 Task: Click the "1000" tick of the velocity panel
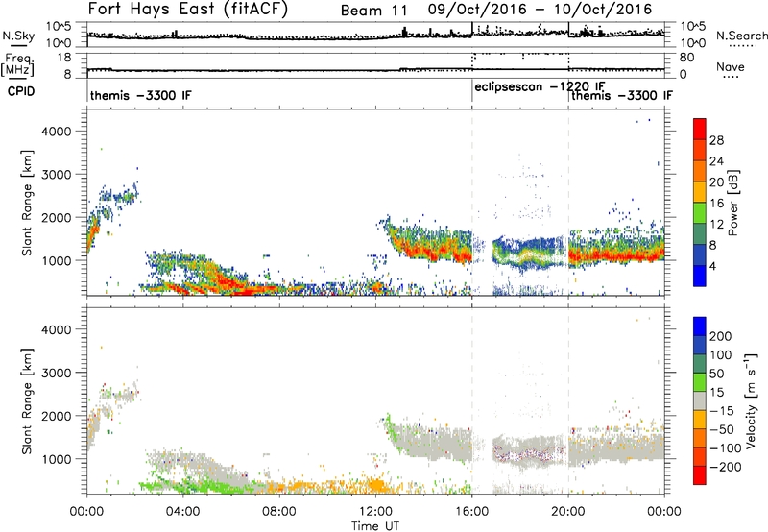click(x=56, y=459)
